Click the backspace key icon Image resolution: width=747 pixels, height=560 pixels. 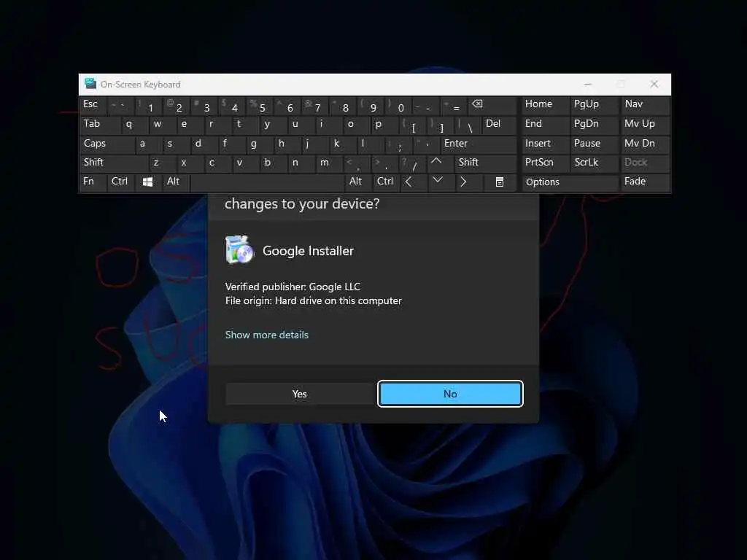click(477, 104)
